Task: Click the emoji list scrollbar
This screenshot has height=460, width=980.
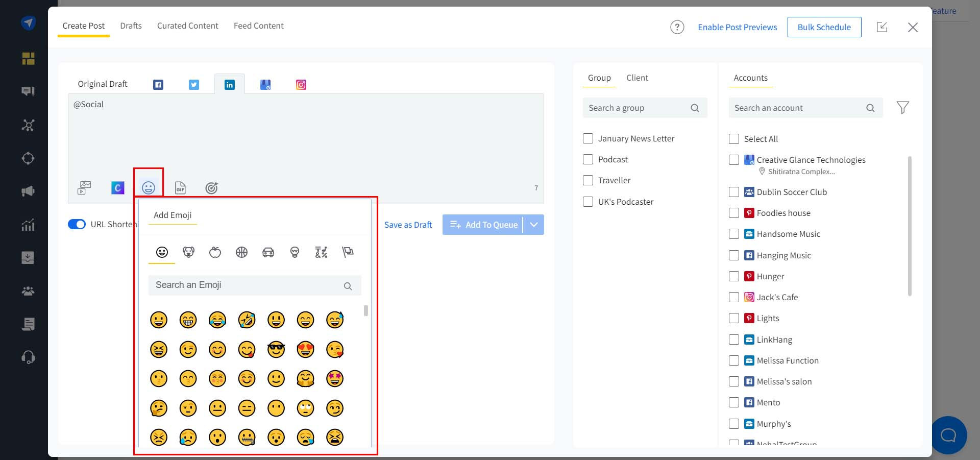Action: (365, 311)
